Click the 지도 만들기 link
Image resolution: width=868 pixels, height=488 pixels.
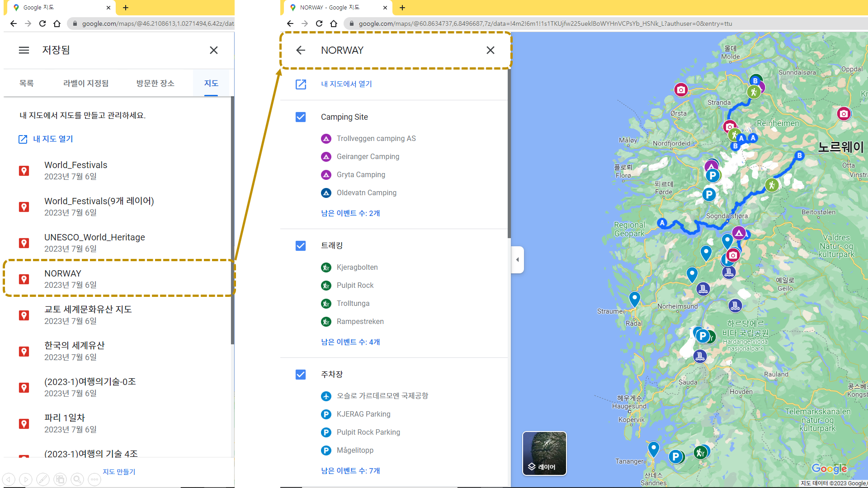tap(119, 472)
